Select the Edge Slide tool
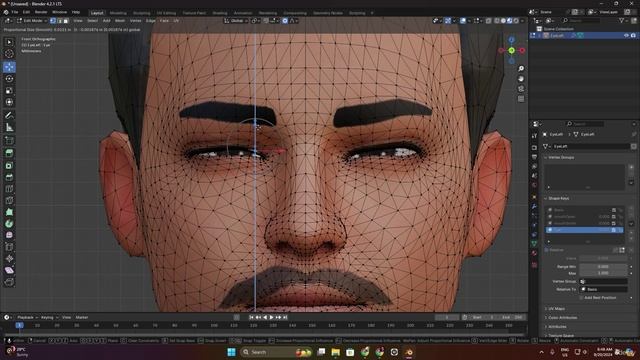 (9, 247)
